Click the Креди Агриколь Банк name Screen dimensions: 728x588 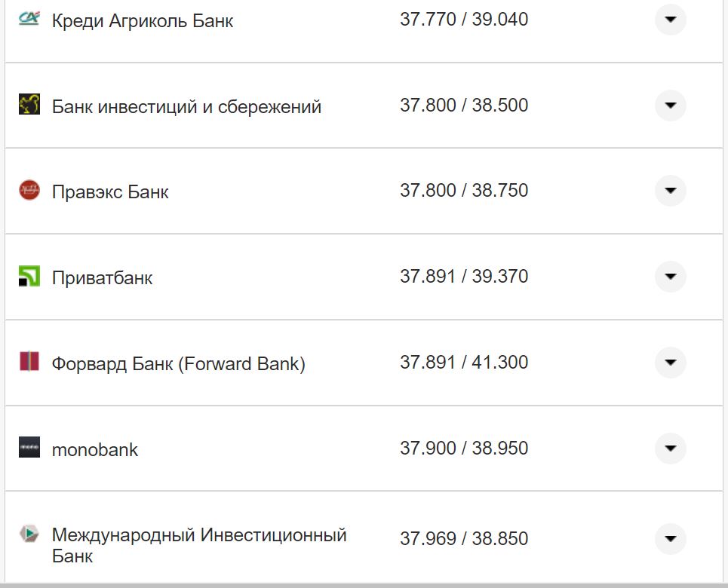pyautogui.click(x=143, y=20)
